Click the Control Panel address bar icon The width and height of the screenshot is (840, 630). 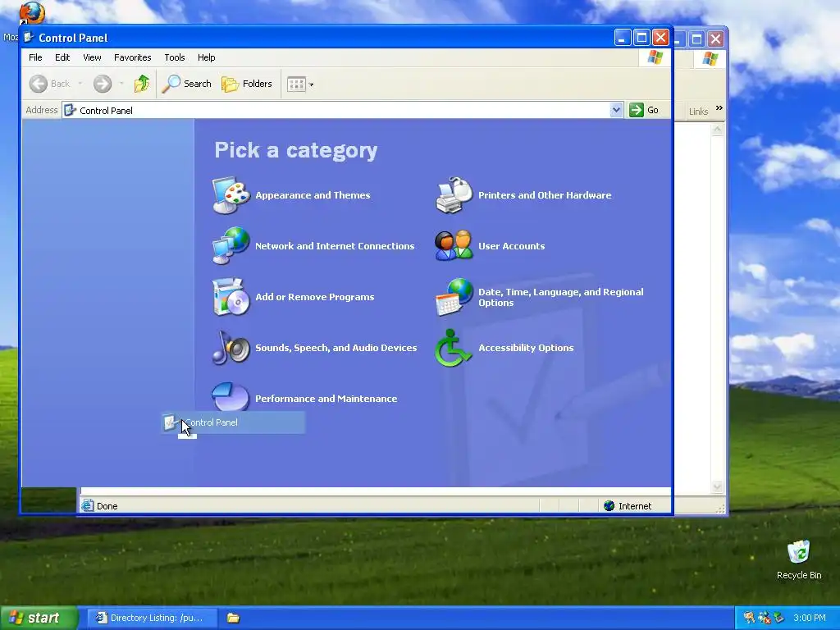coord(70,111)
